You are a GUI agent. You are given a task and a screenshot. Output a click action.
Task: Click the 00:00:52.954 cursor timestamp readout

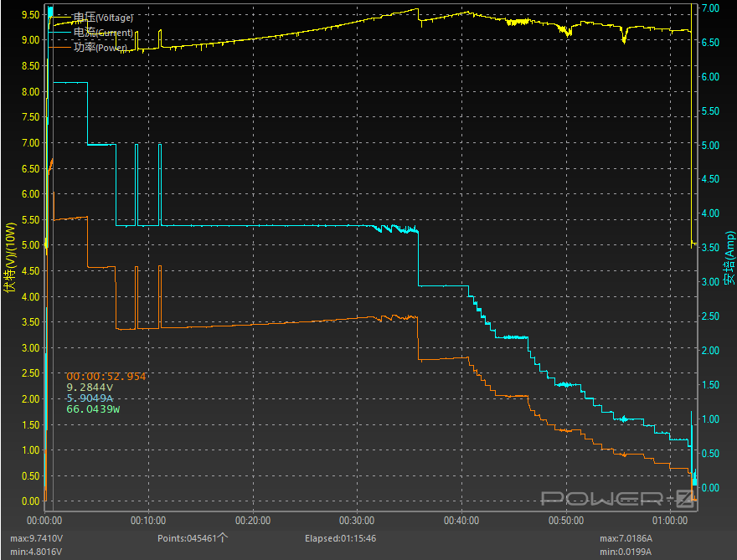[x=106, y=377]
